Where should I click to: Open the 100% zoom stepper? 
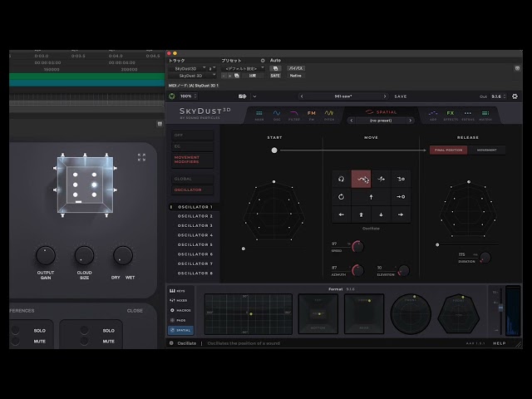point(188,96)
